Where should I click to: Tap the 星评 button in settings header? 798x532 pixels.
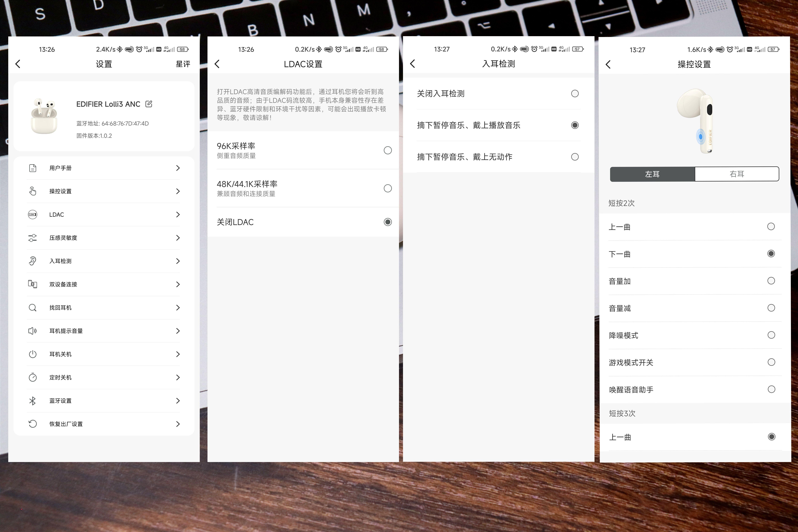[183, 64]
